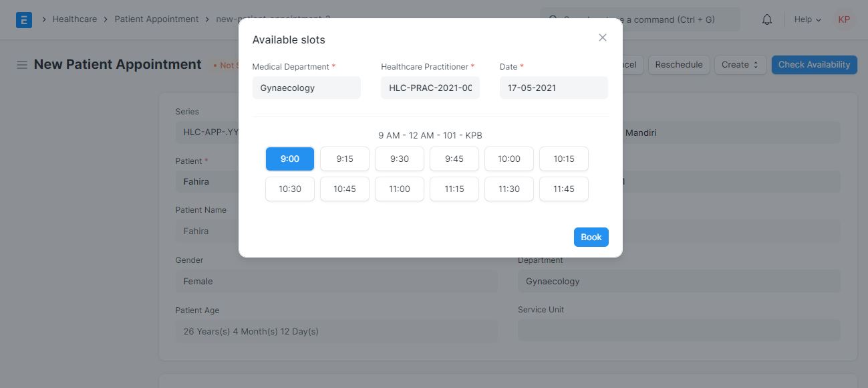Click the Reschedule button

coord(678,65)
